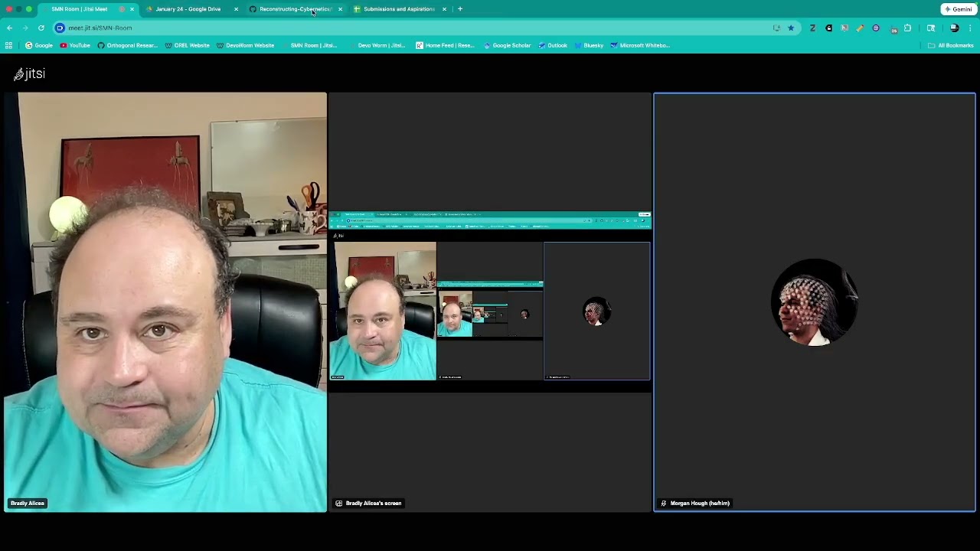Open the gray picture extension icon
This screenshot has height=551, width=980.
coord(844,28)
